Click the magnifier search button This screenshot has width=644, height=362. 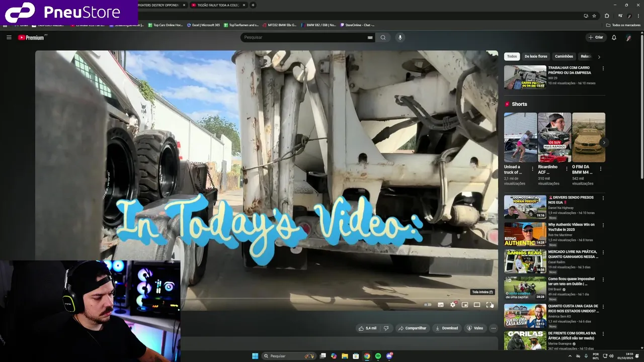(383, 37)
